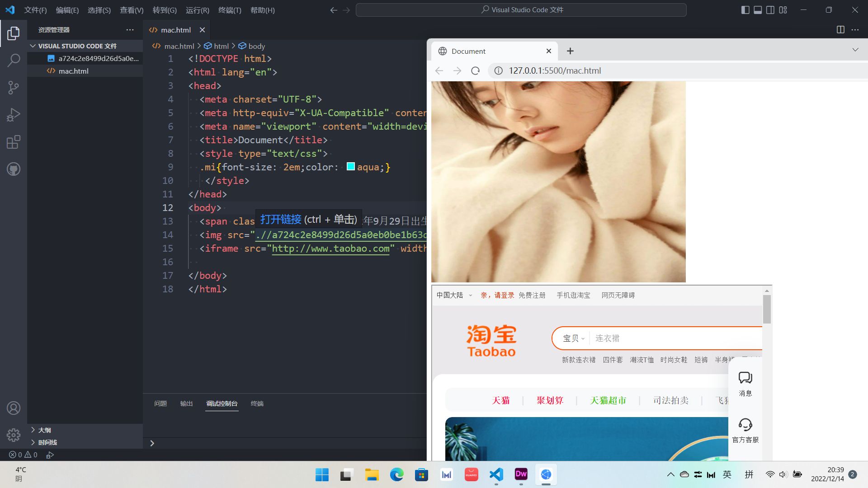The height and width of the screenshot is (488, 868).
Task: Open Manage gear settings icon
Action: [14, 435]
